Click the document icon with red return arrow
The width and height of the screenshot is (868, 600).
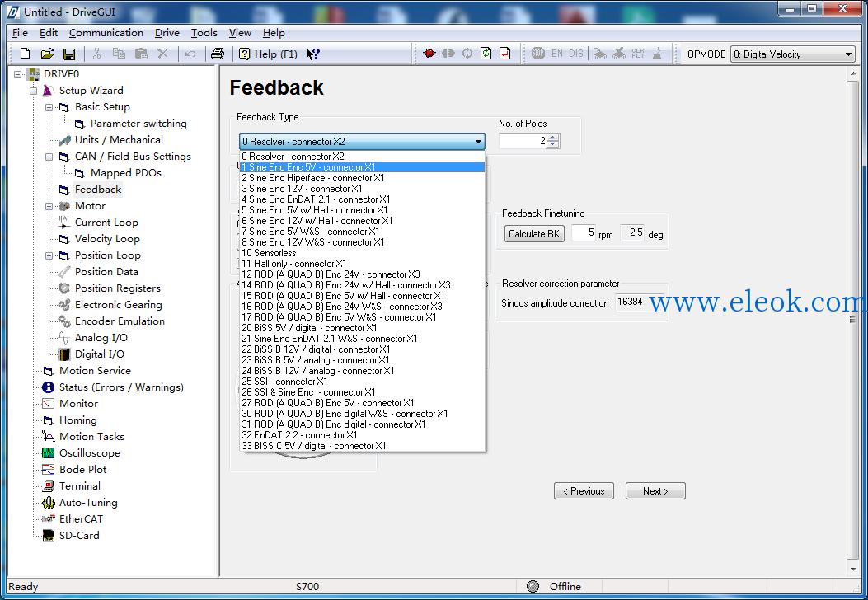coord(504,54)
